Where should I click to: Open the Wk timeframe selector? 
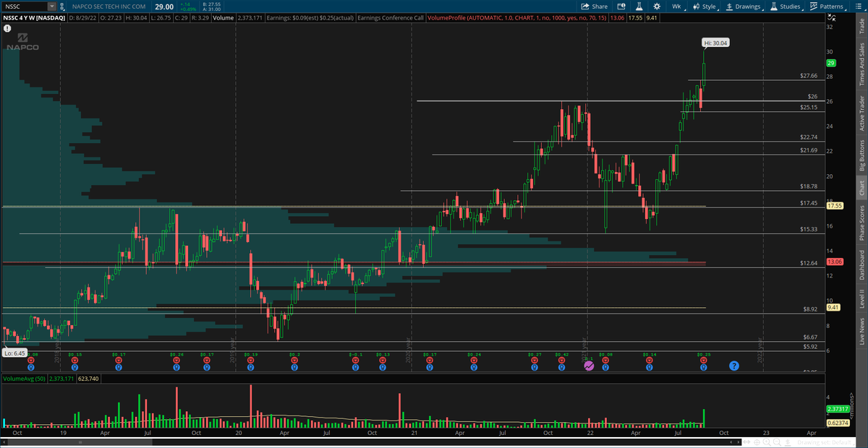(x=676, y=6)
